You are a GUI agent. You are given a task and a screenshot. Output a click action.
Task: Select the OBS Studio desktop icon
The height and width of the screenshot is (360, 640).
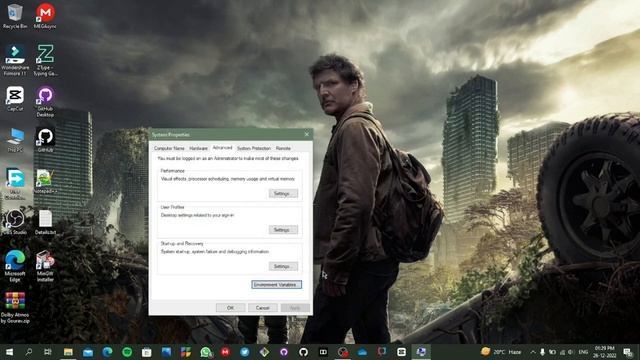15,222
